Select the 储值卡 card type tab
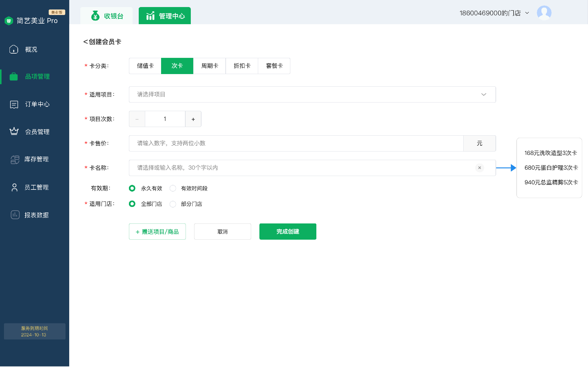The width and height of the screenshot is (588, 367). (x=145, y=66)
